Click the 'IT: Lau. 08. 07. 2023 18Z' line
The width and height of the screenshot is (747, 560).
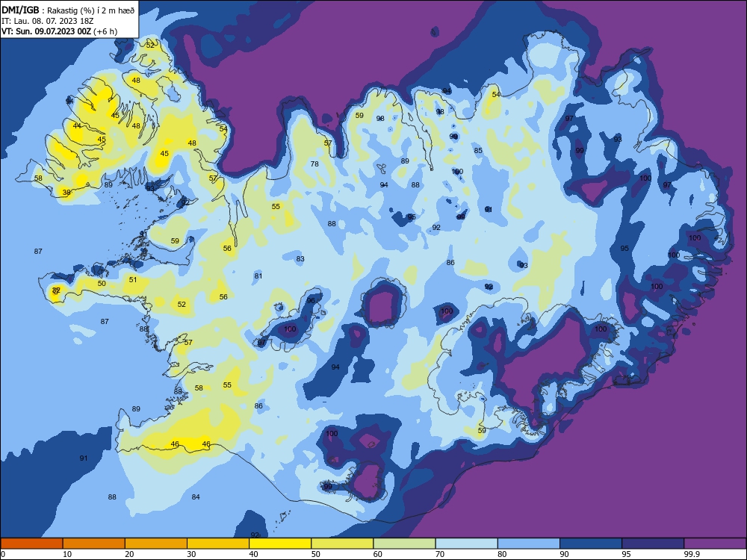tap(48, 21)
